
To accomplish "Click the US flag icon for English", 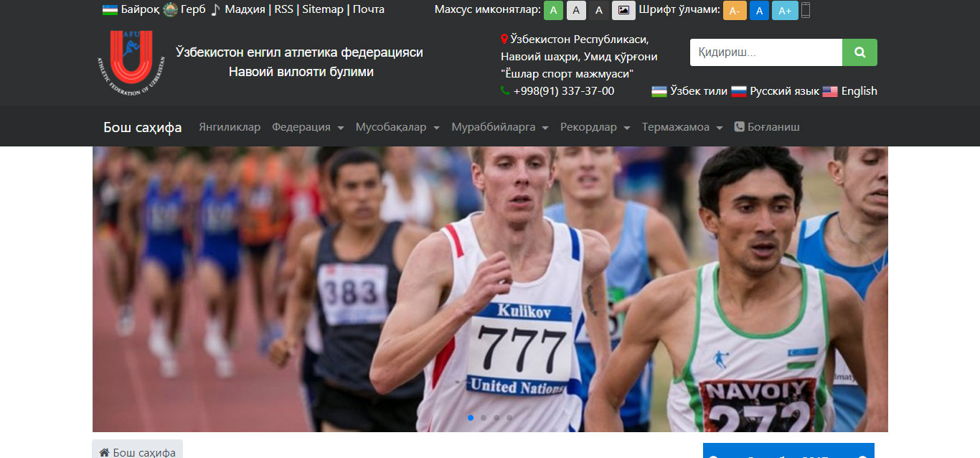I will [830, 91].
